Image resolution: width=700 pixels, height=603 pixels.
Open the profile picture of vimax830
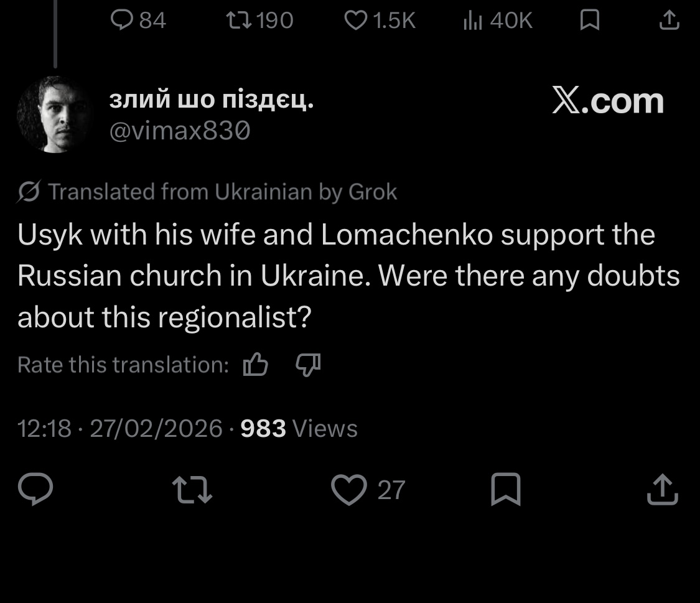pyautogui.click(x=55, y=115)
